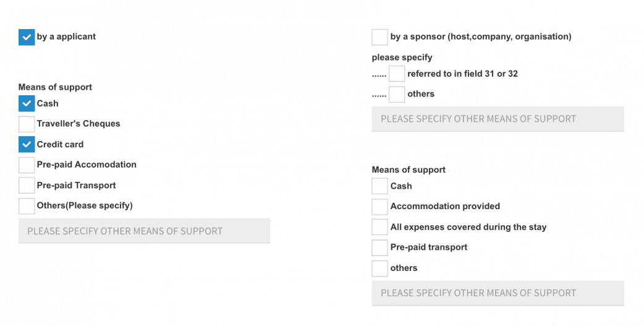Select the 'Others(Please specify)' checkbox
The height and width of the screenshot is (326, 644).
[27, 206]
